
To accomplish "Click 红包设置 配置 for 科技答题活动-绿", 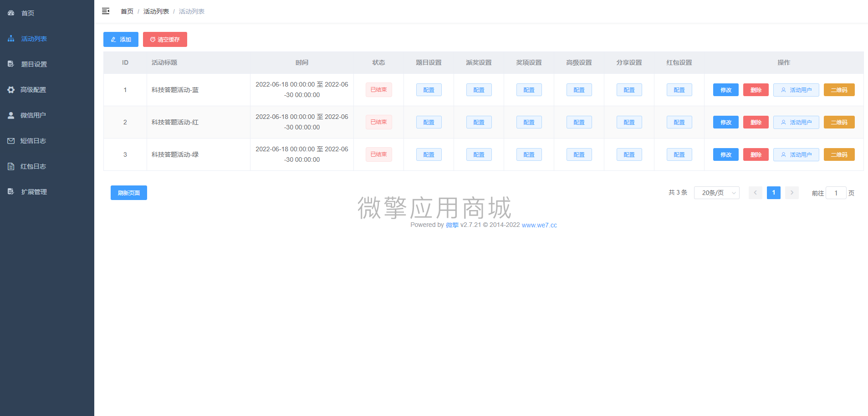I will point(679,154).
